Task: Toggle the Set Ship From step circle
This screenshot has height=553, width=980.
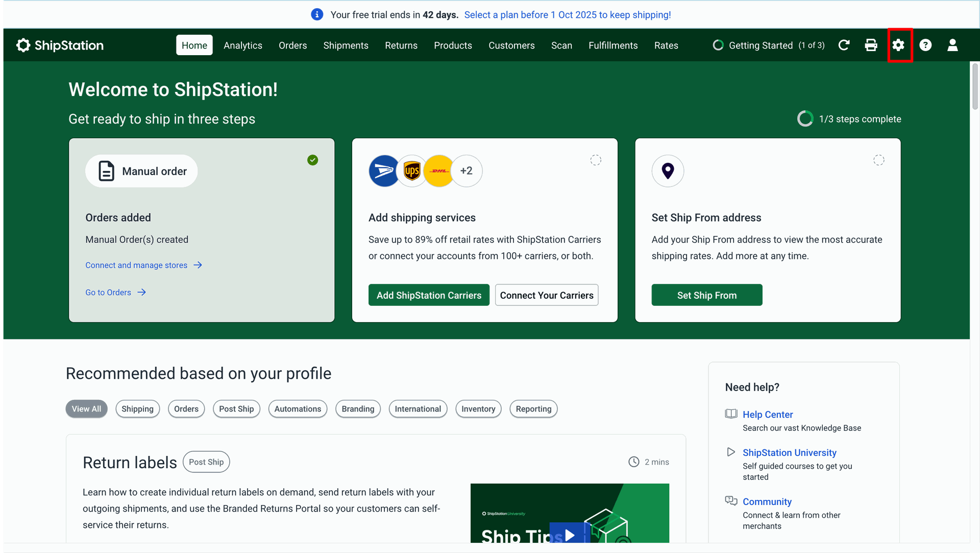Action: coord(878,160)
